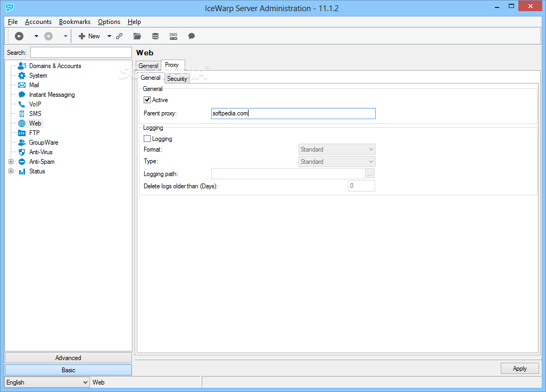Select Mail label in the tree
The width and height of the screenshot is (546, 392).
click(x=34, y=85)
